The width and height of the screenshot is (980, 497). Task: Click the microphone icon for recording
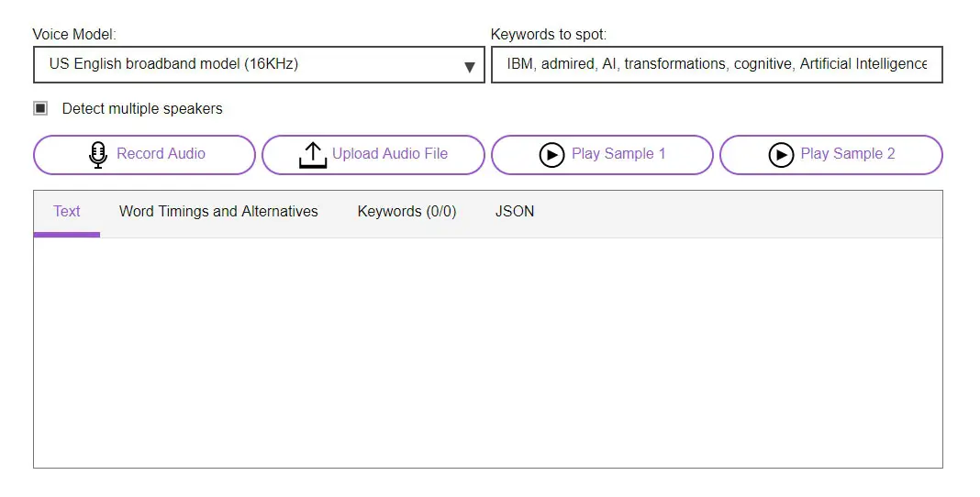tap(98, 155)
